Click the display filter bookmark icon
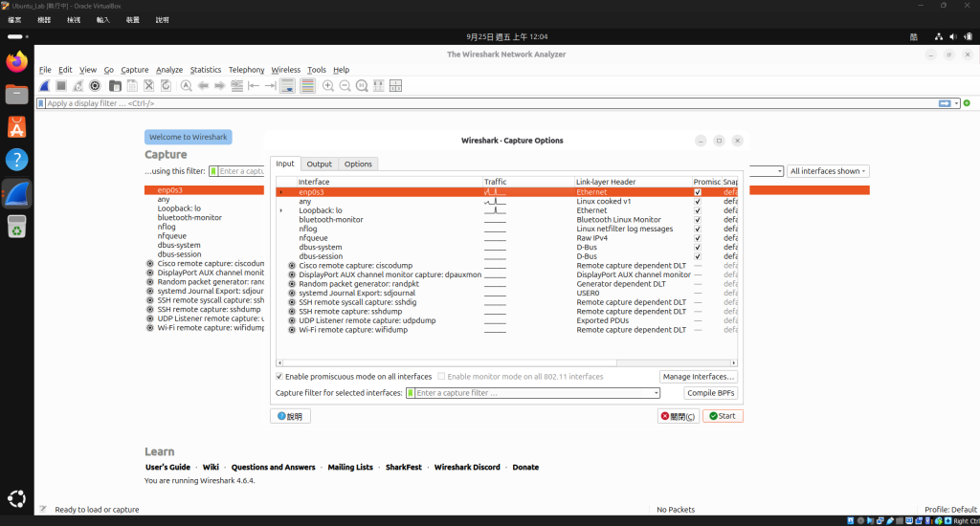This screenshot has height=526, width=980. (x=41, y=103)
